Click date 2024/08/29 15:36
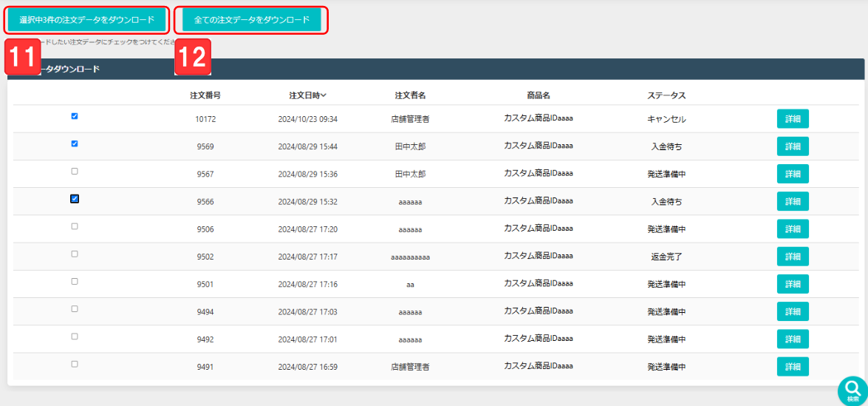This screenshot has height=406, width=868. click(308, 174)
